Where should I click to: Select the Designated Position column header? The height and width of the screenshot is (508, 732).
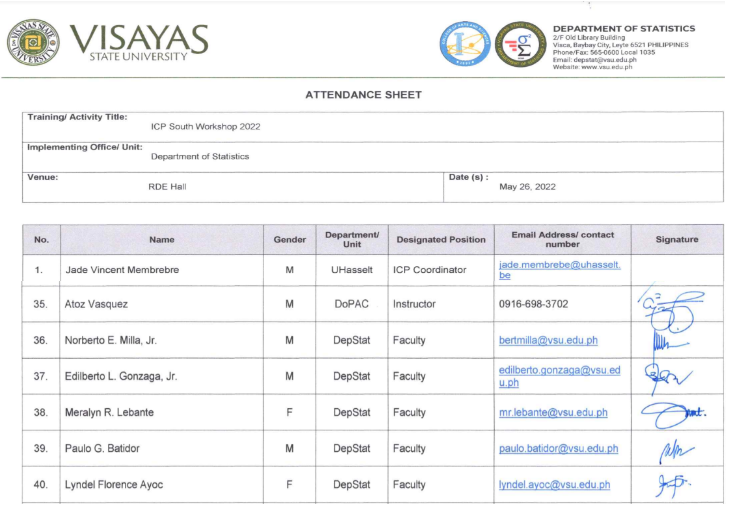tap(441, 240)
